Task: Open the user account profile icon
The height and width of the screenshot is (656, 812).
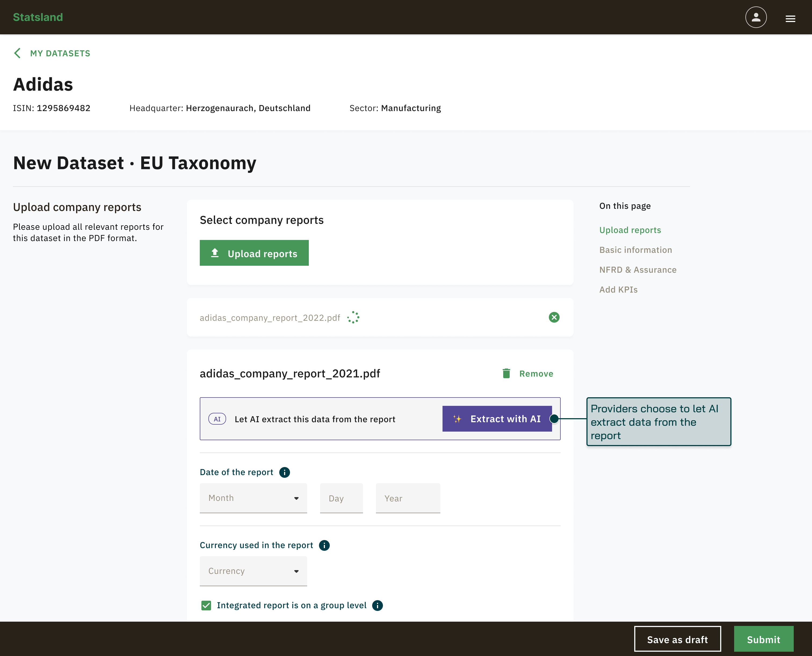Action: [756, 17]
